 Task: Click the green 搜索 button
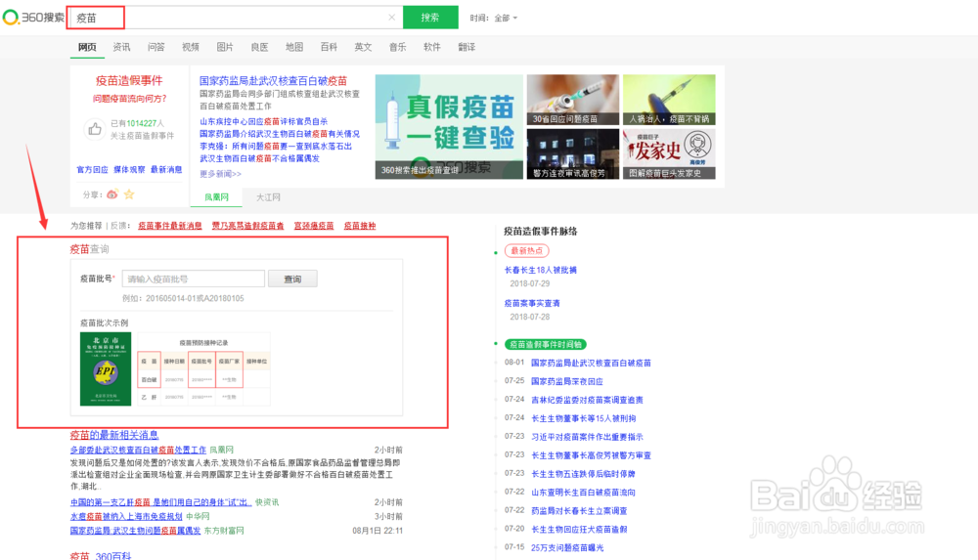[x=430, y=18]
